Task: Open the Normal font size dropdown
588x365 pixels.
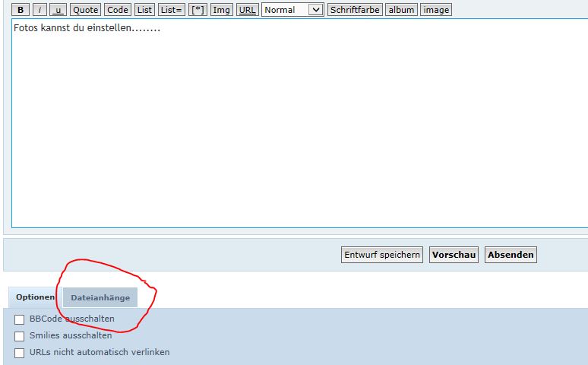Action: 292,10
